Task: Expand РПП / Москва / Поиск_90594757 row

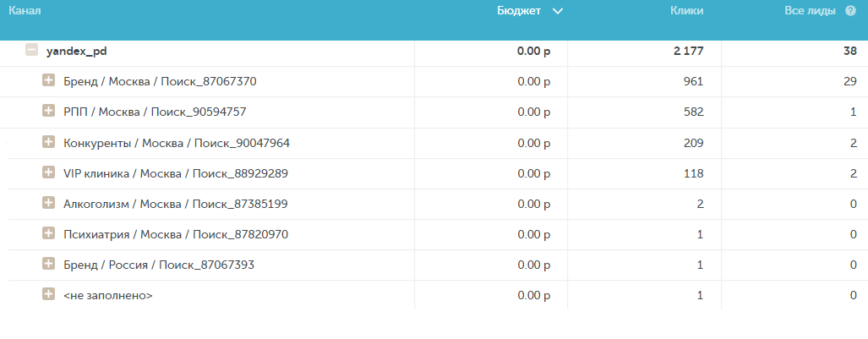Action: point(49,112)
